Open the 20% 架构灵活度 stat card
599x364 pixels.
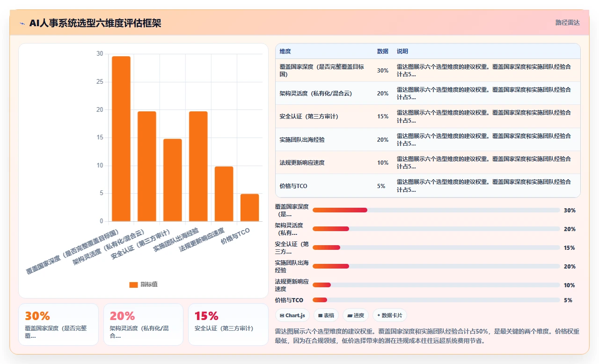point(143,324)
